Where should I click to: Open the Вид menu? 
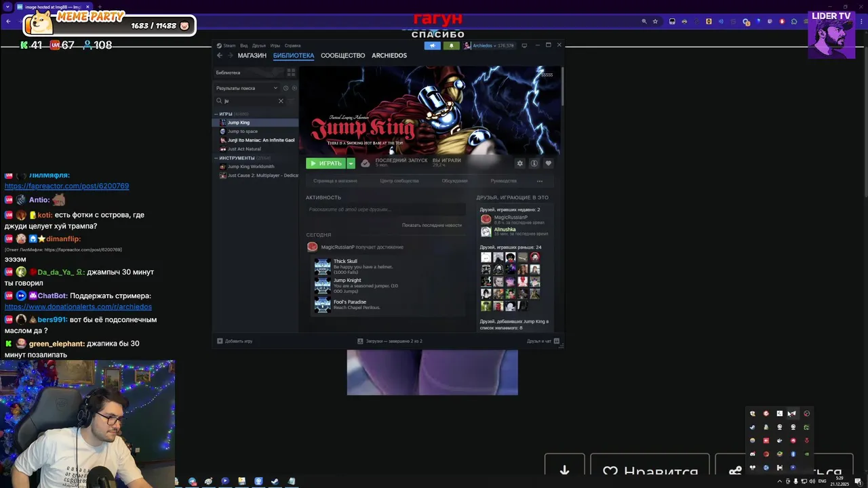pyautogui.click(x=244, y=45)
